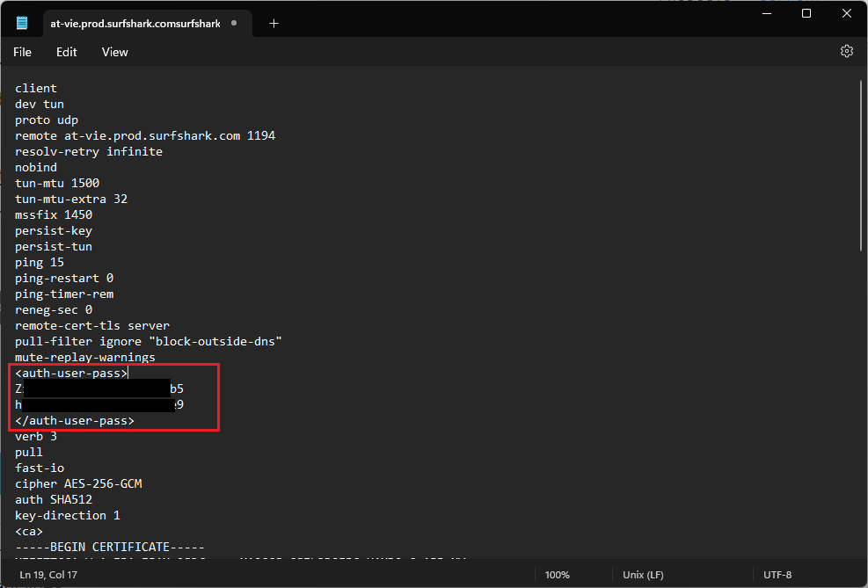Open the File menu
This screenshot has height=588, width=868.
tap(22, 52)
